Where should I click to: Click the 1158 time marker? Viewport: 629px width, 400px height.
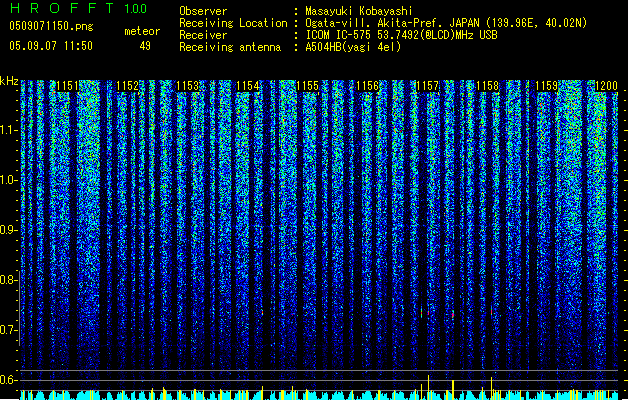pyautogui.click(x=487, y=86)
